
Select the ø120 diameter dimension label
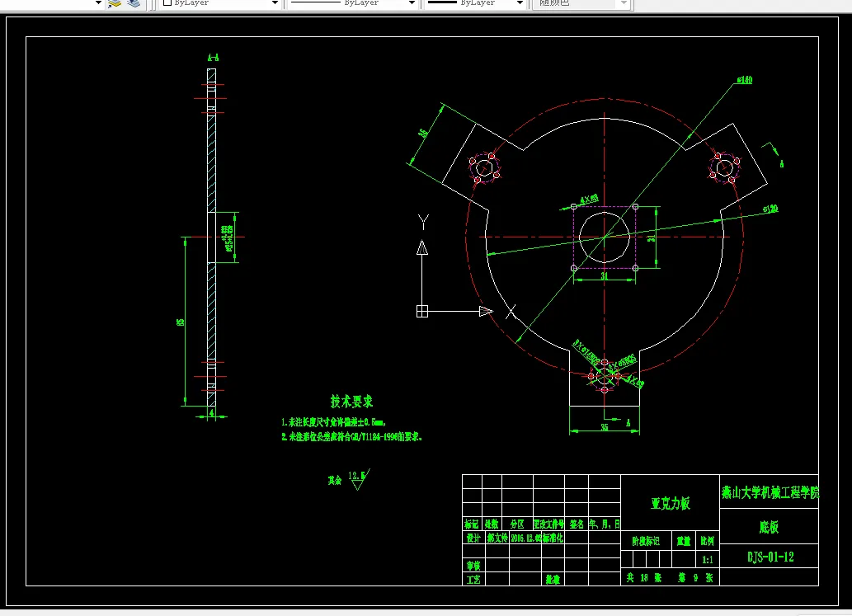point(770,209)
